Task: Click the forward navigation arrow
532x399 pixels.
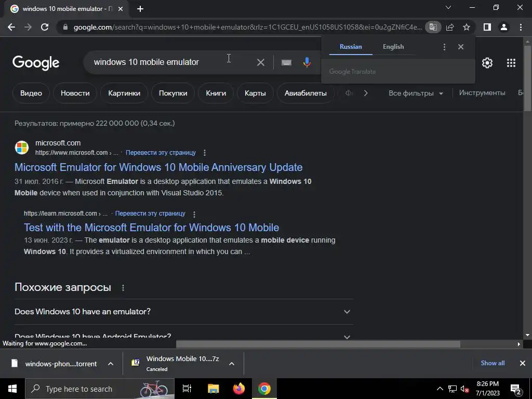Action: click(x=28, y=27)
